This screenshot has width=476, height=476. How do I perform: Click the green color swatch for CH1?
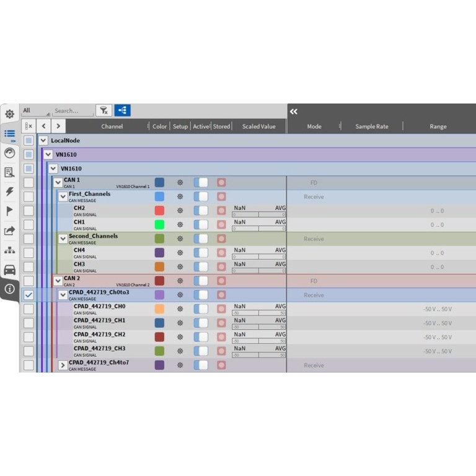(160, 224)
